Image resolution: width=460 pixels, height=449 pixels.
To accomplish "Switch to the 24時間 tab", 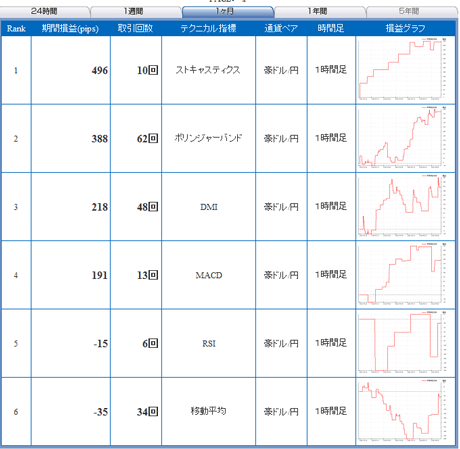I will coord(44,12).
